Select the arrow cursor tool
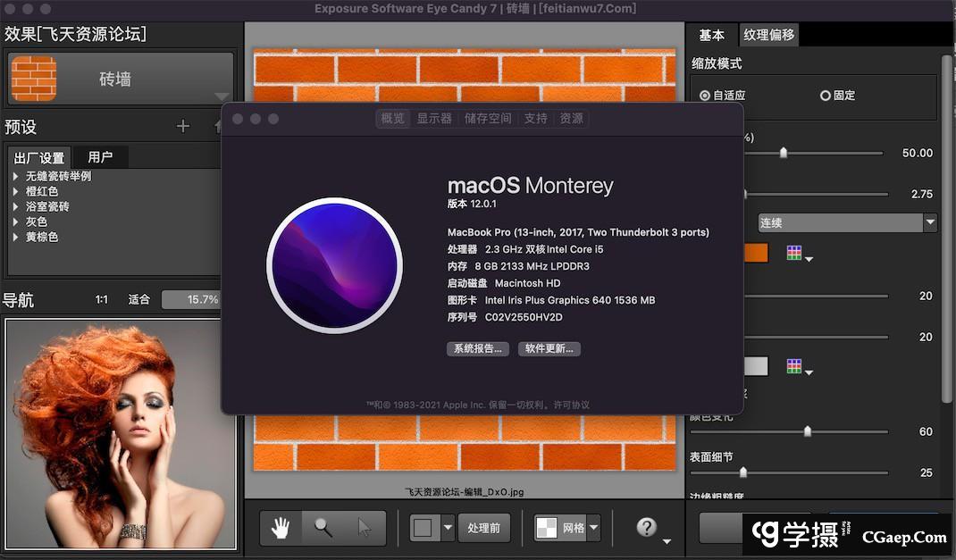 point(365,528)
